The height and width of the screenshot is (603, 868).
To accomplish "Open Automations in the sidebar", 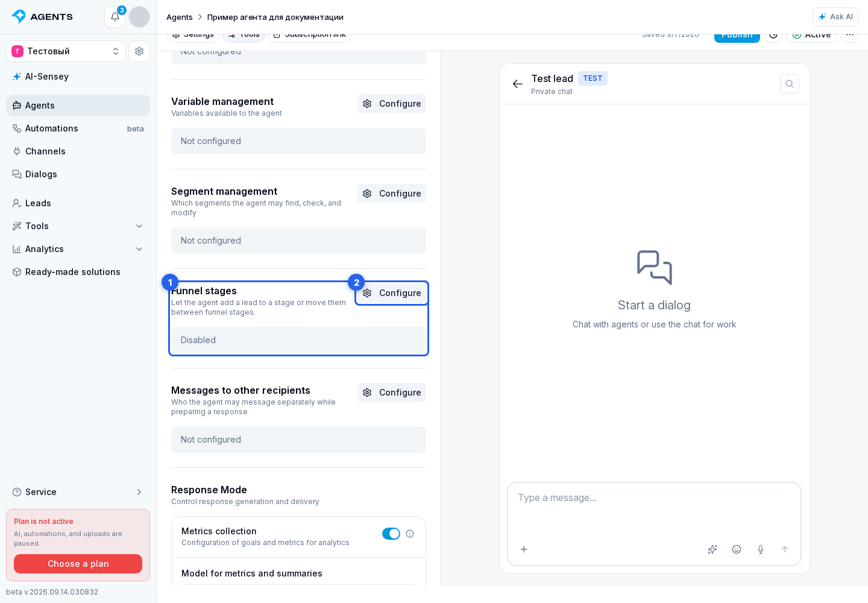I will click(78, 128).
